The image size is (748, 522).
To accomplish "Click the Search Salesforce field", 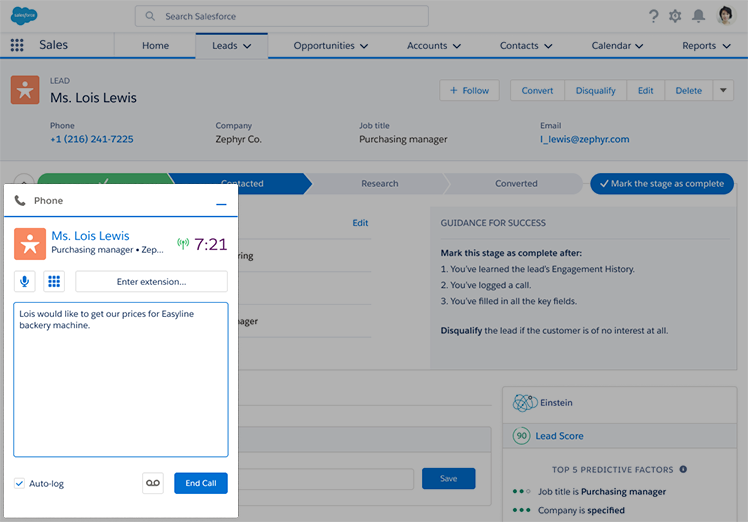I will [281, 16].
